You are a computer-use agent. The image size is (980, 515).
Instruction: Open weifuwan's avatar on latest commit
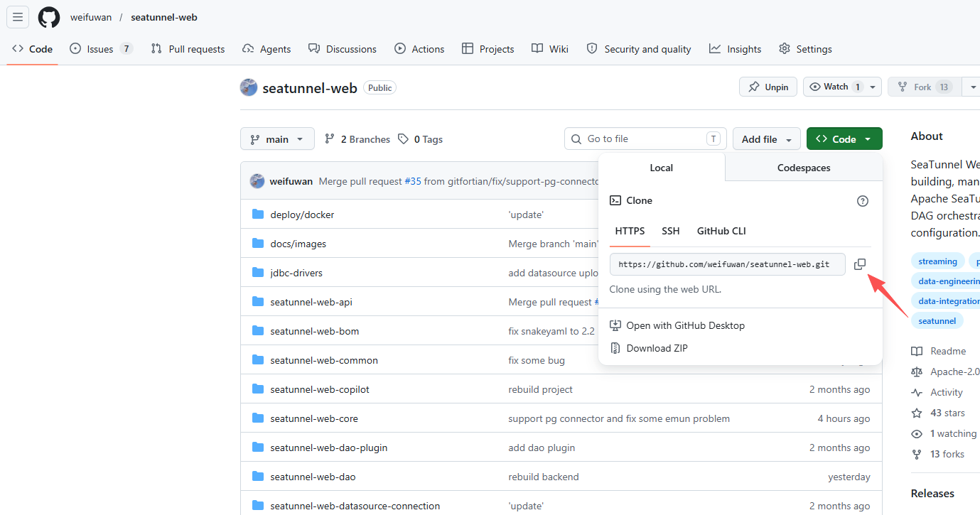tap(257, 181)
